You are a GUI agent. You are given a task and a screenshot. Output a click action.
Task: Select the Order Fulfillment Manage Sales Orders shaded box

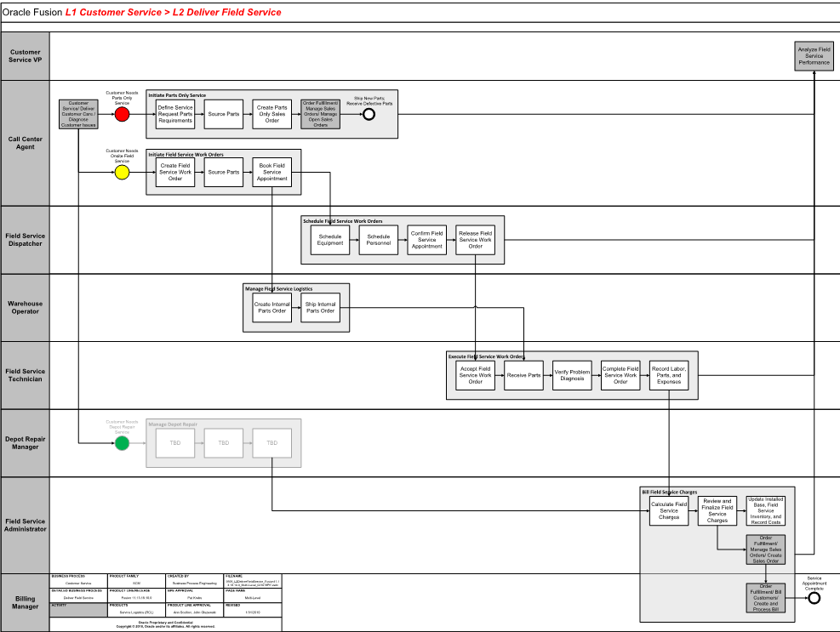click(319, 112)
